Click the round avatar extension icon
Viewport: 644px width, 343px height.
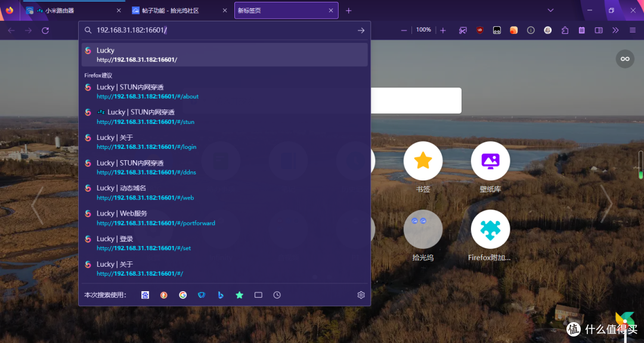pyautogui.click(x=547, y=30)
